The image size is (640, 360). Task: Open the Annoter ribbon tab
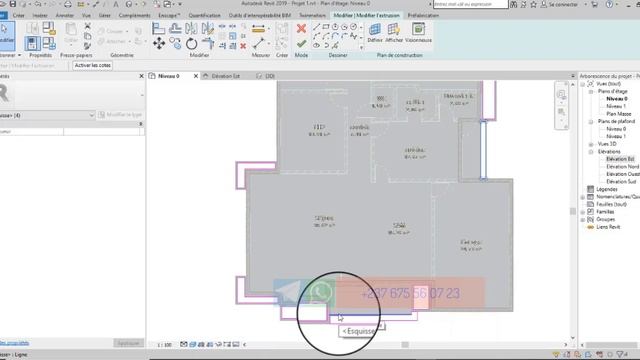[x=64, y=15]
